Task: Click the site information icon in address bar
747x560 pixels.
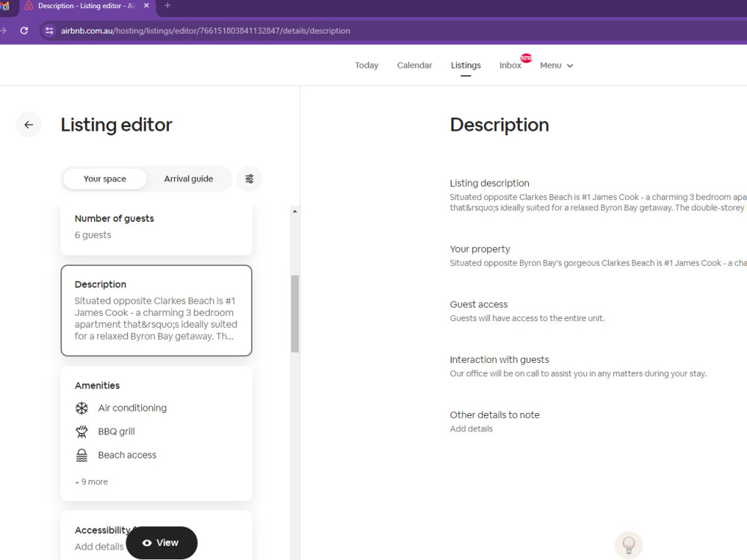Action: [49, 31]
